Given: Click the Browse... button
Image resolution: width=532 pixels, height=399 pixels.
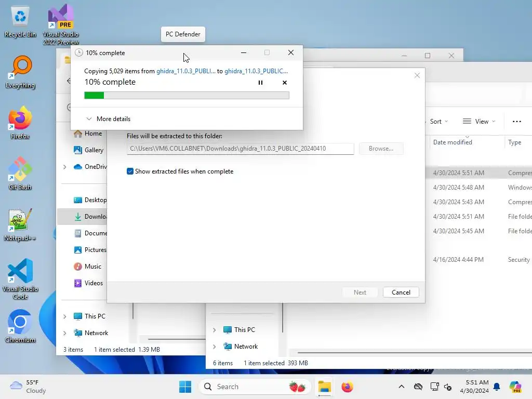Looking at the screenshot, I should (381, 149).
